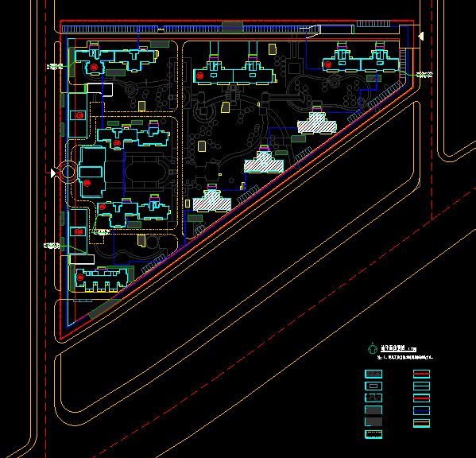Select the white entrance arrow at northeast corner
This screenshot has width=476, height=458.
click(421, 37)
